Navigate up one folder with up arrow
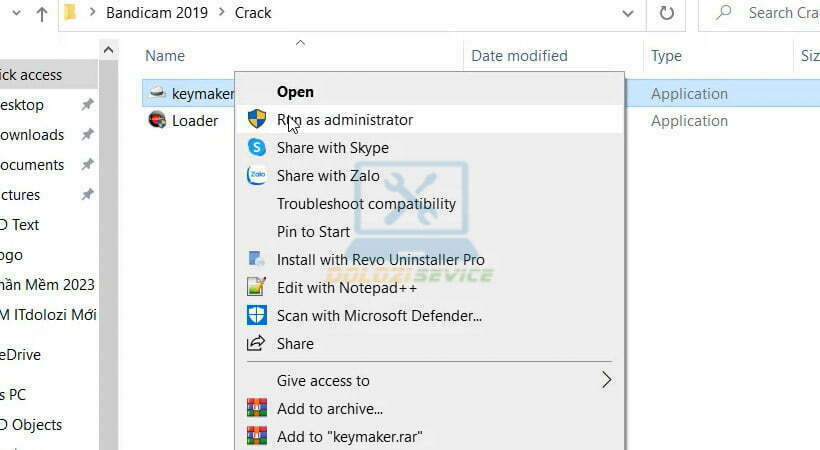This screenshot has width=820, height=450. pos(42,14)
